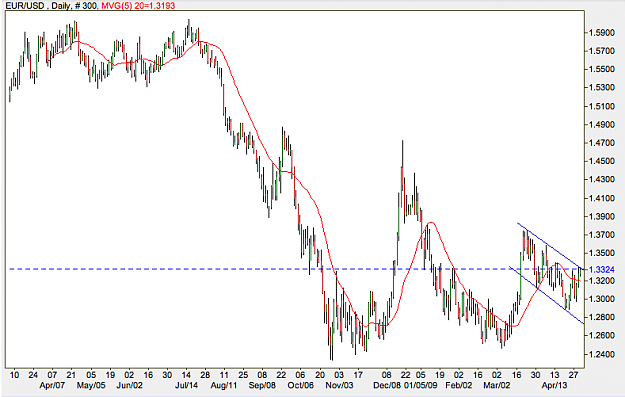Select the Feb/02 date axis label

[x=459, y=385]
